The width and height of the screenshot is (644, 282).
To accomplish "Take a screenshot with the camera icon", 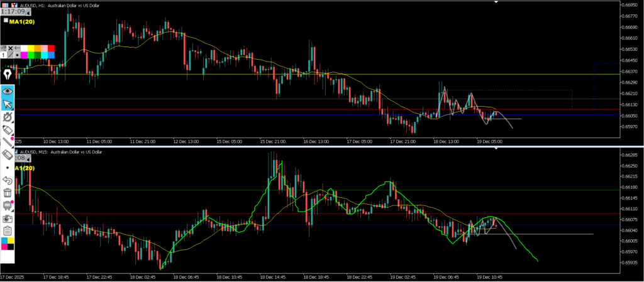I will tap(8, 218).
